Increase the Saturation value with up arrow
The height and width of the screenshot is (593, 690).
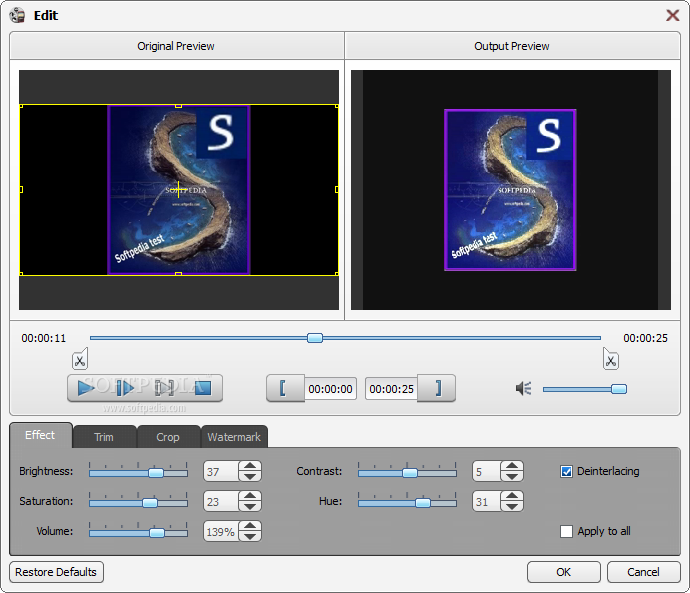(250, 496)
